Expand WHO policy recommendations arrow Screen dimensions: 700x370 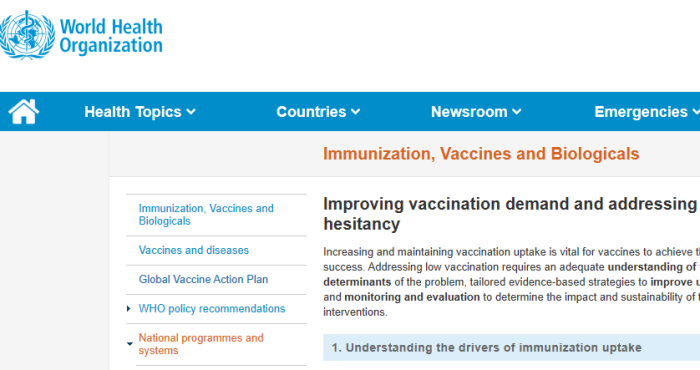point(129,308)
